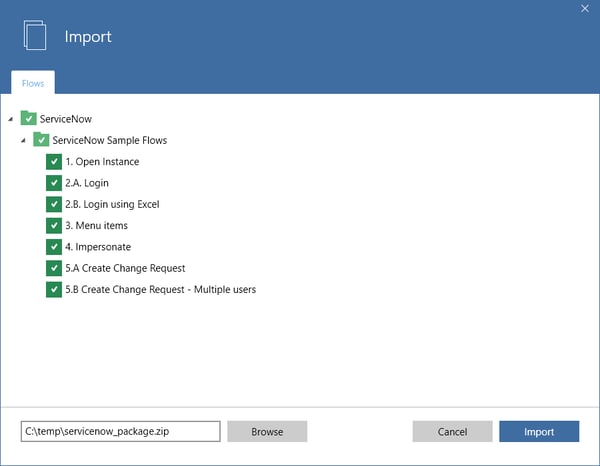The width and height of the screenshot is (600, 466).
Task: Uncheck the 1. Open Instance checkbox
Action: click(x=53, y=162)
